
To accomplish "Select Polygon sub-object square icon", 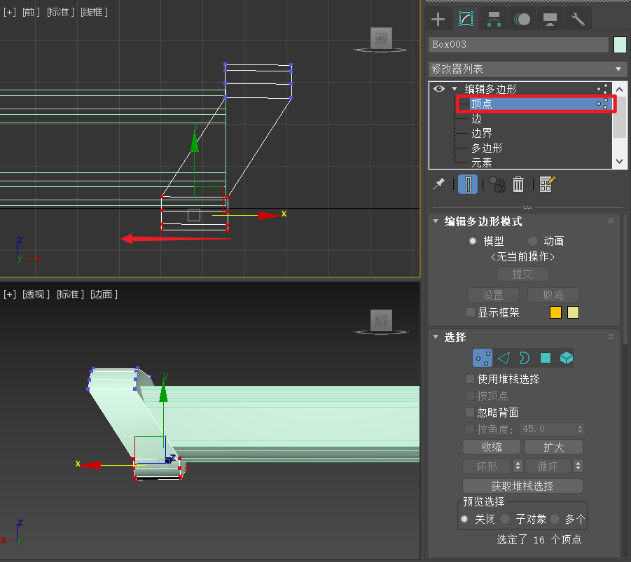I will (545, 357).
